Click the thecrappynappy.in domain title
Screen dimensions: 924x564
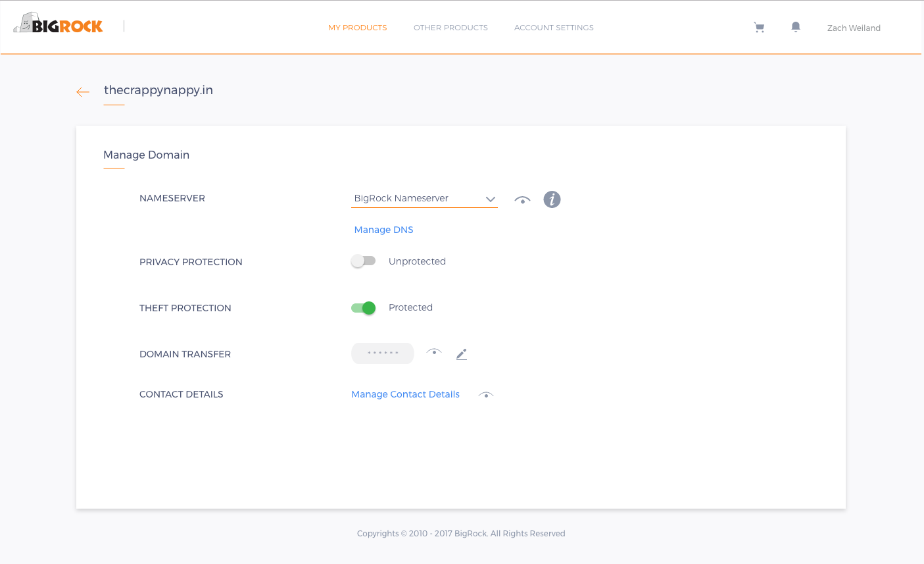tap(158, 90)
